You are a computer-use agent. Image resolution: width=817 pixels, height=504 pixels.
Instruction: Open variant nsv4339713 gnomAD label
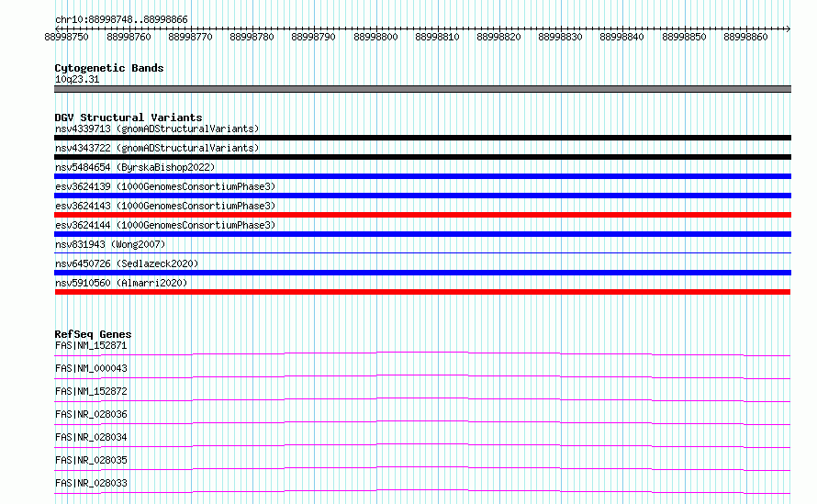(157, 129)
